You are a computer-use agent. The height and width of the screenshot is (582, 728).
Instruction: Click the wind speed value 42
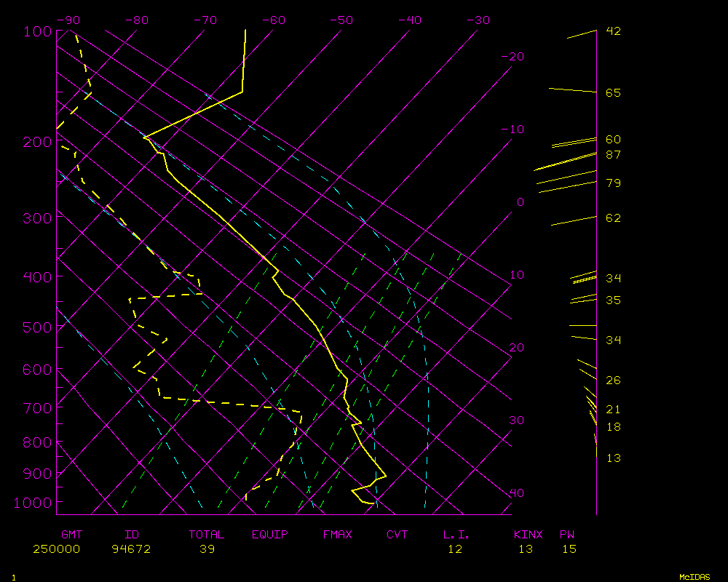coord(613,31)
